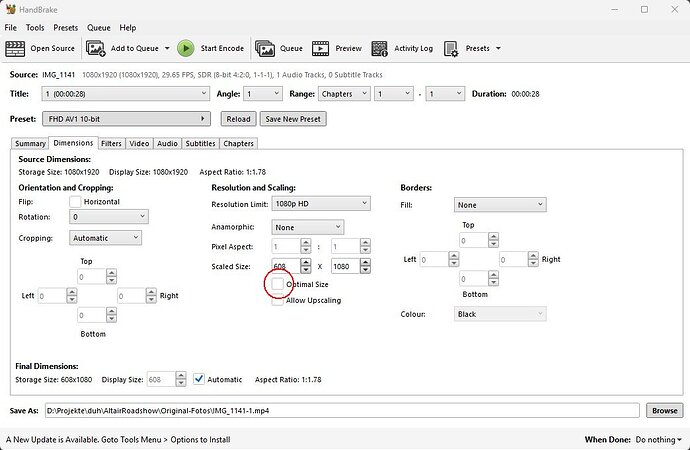Switch to the Chapters tab
Viewport: 690px width, 450px height.
coord(238,143)
